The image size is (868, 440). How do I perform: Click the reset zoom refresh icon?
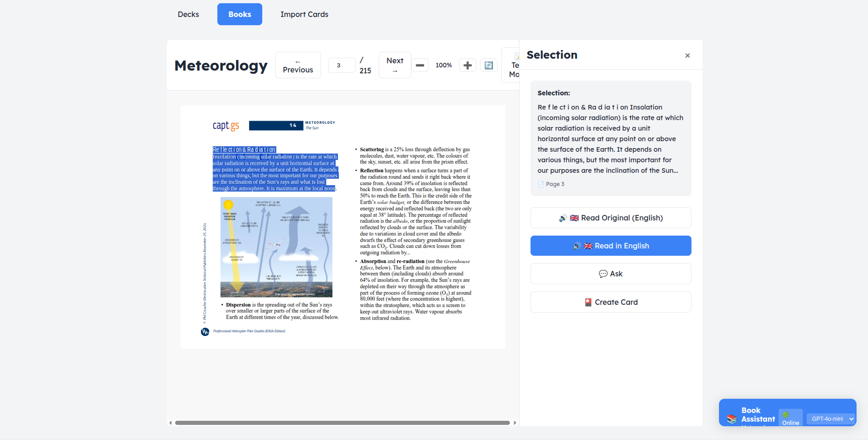(488, 66)
